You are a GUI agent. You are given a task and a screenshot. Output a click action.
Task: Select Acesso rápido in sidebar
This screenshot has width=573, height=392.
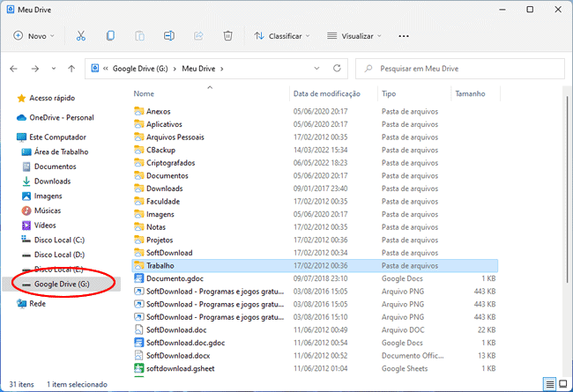pyautogui.click(x=52, y=98)
